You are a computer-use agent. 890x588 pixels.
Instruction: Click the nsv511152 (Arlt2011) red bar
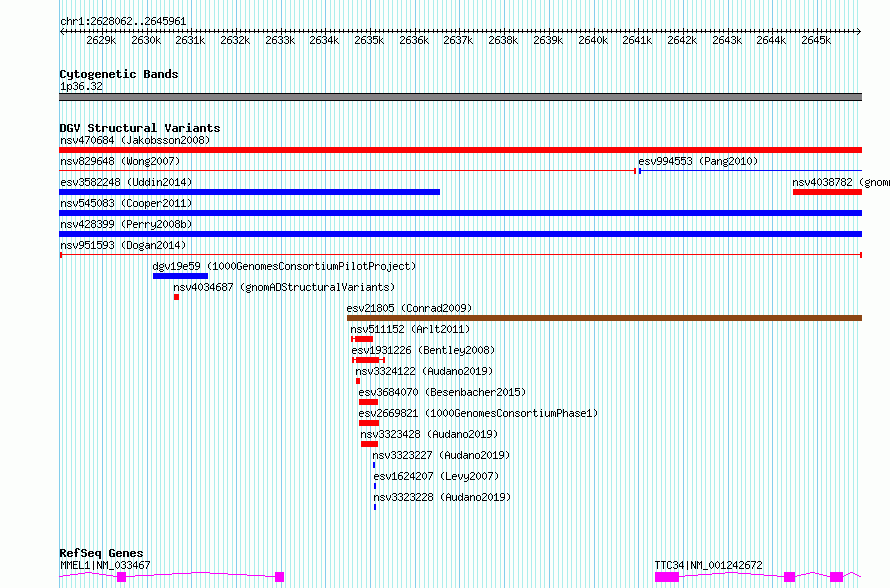[x=362, y=339]
